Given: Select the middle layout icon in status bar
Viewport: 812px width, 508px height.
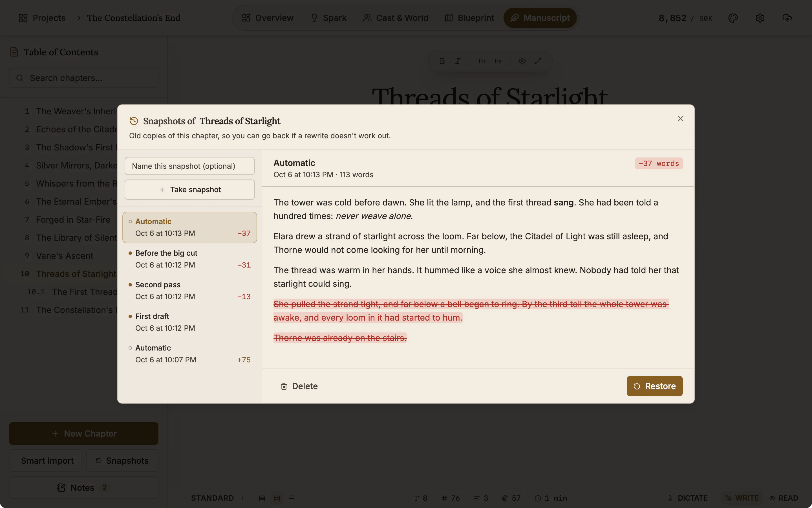Looking at the screenshot, I should pos(277,498).
